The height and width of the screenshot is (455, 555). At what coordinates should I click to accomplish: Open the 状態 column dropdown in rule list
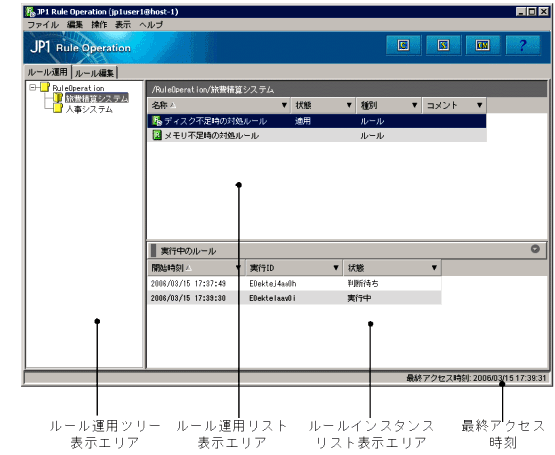pyautogui.click(x=349, y=105)
